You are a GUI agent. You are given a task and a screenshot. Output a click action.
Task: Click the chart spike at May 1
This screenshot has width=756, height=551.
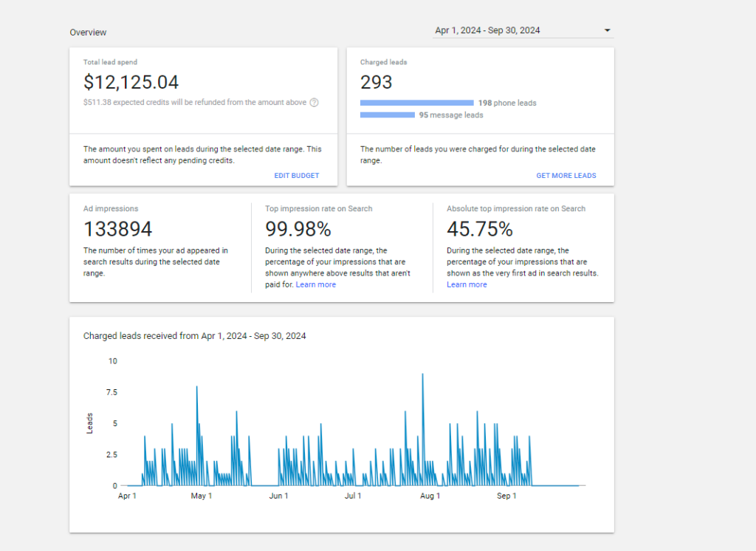tap(197, 387)
